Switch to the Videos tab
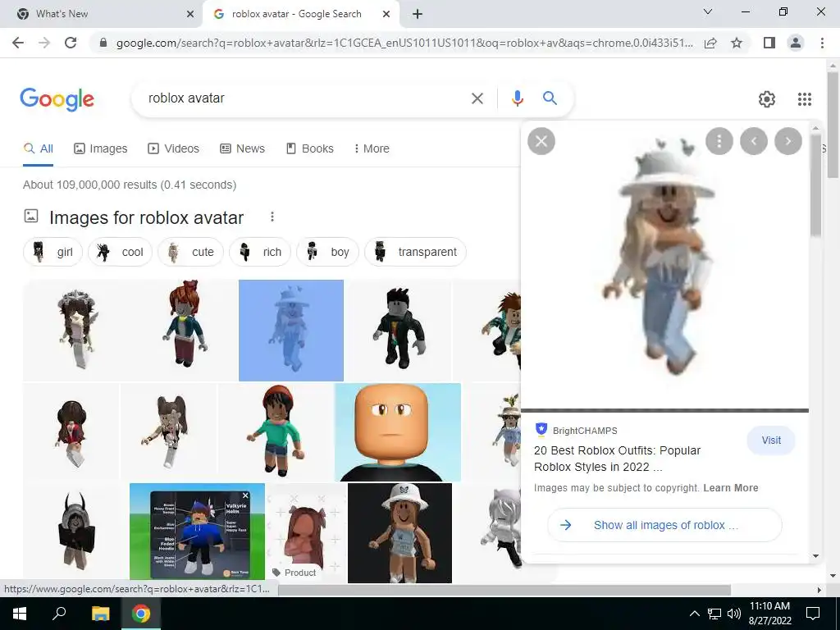 [174, 149]
